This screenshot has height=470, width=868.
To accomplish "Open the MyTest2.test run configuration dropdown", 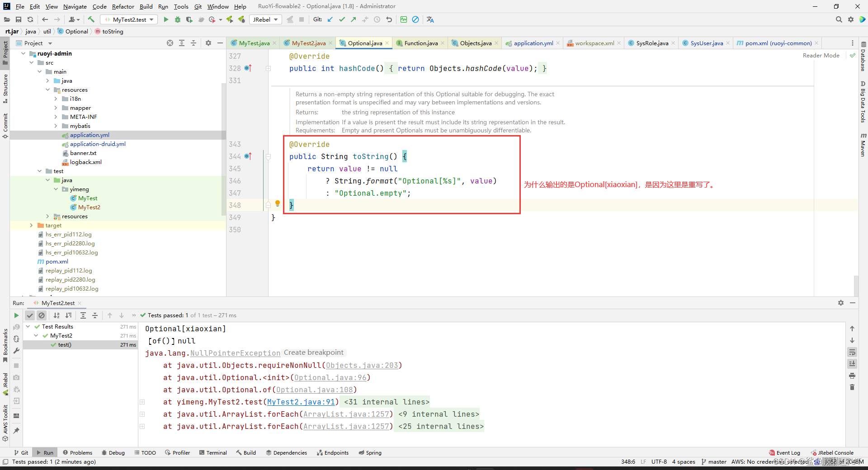I will pos(129,19).
